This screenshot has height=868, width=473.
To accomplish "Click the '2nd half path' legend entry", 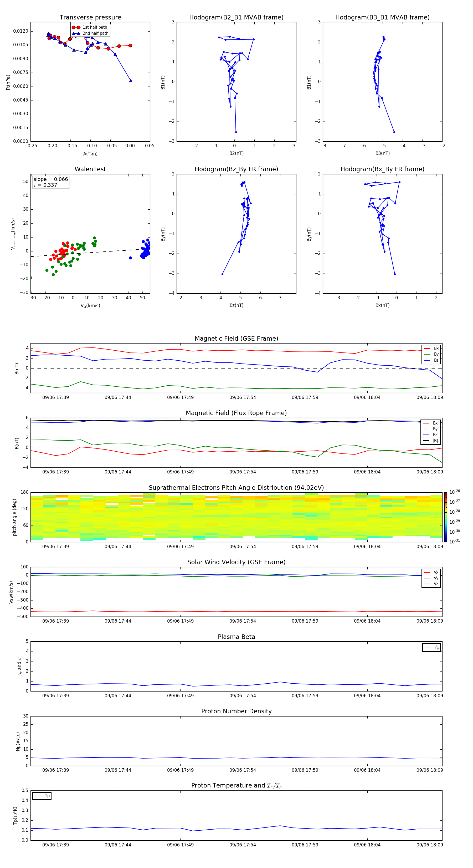I will 90,33.
